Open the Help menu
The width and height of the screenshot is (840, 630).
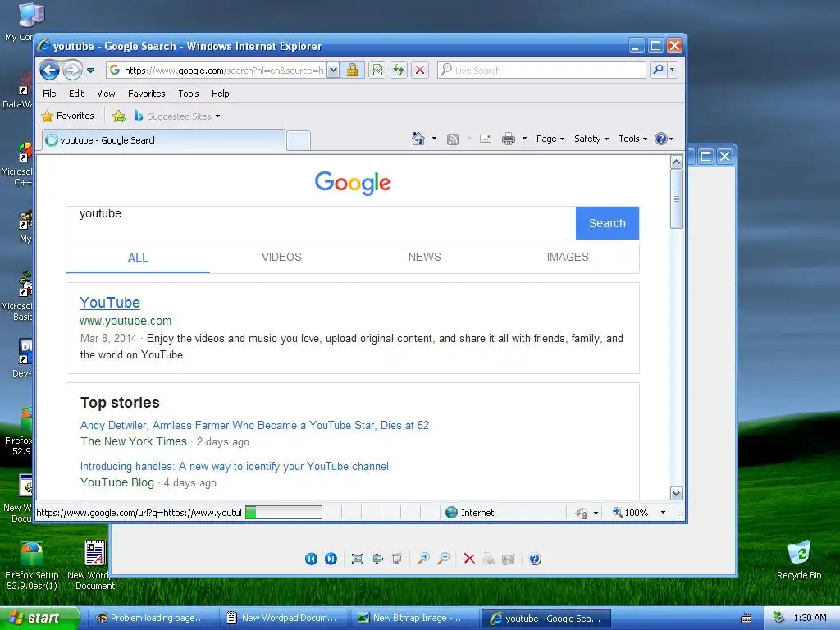[x=220, y=94]
